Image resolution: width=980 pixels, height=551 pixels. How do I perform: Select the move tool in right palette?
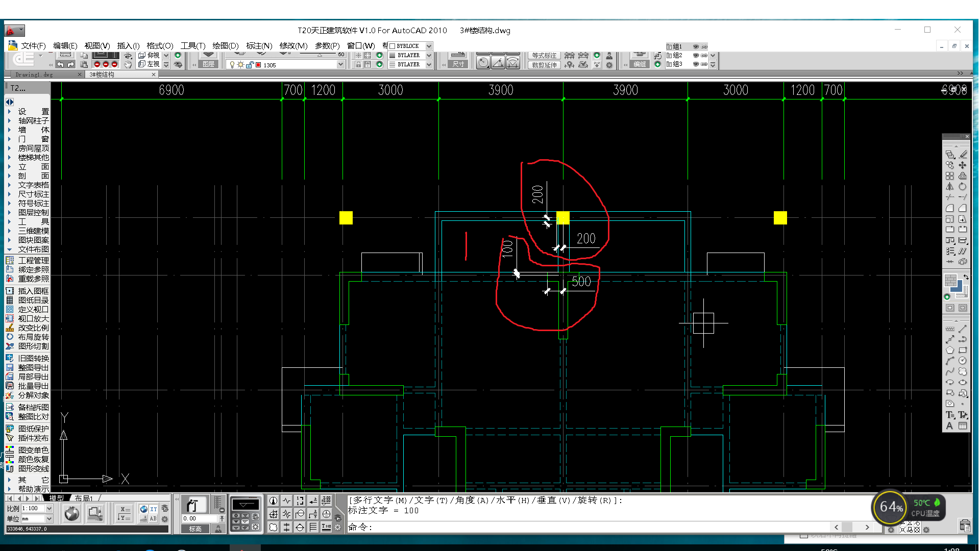click(x=962, y=165)
